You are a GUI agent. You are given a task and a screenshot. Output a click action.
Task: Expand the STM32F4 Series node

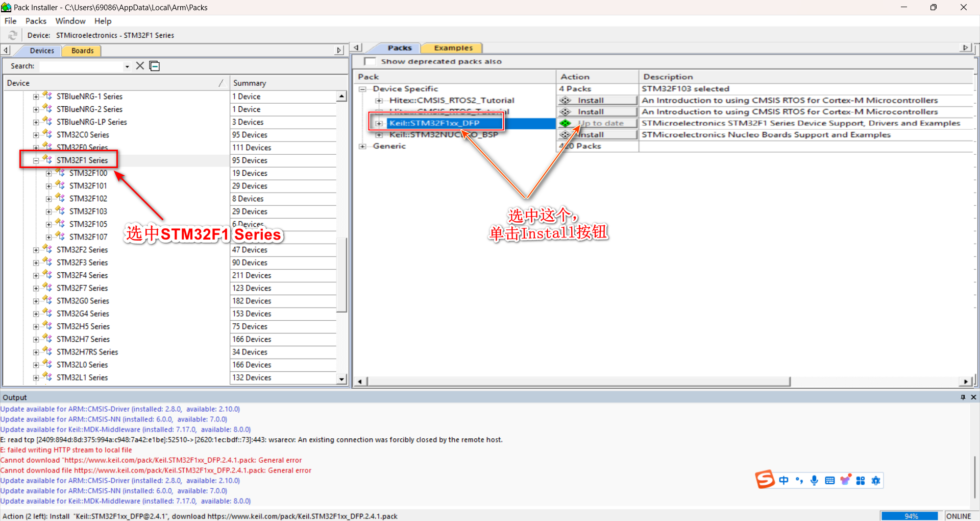tap(36, 275)
